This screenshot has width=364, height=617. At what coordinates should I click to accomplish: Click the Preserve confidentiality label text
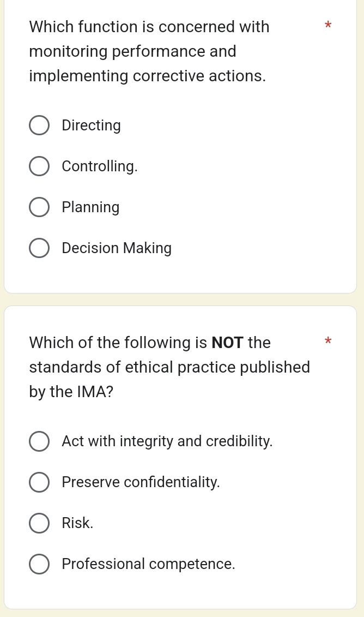pyautogui.click(x=141, y=482)
